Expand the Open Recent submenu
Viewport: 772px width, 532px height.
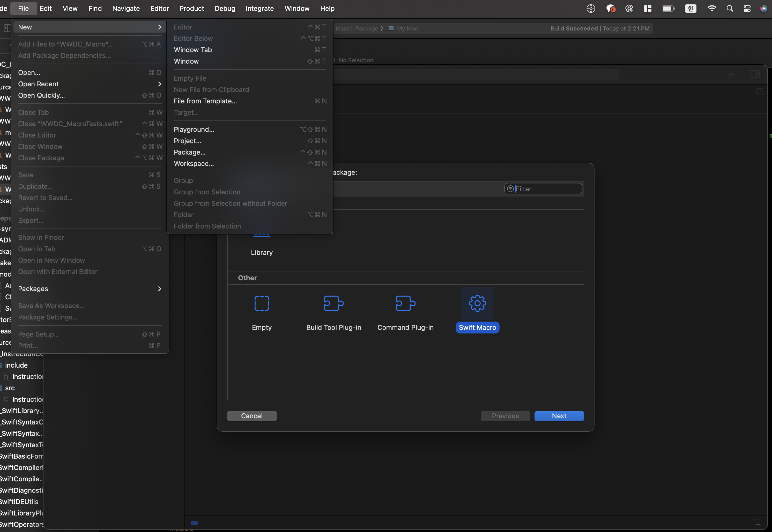point(159,84)
